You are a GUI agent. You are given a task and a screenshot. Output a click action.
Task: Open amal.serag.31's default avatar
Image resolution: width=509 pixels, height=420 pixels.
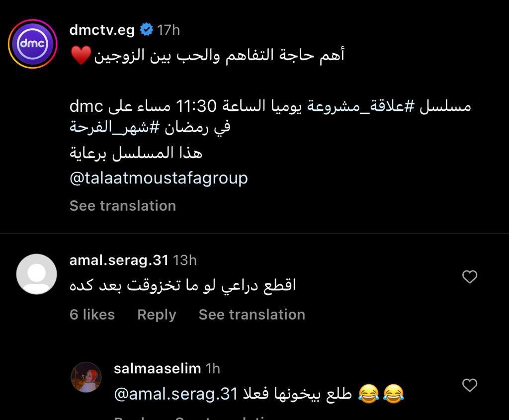(36, 274)
